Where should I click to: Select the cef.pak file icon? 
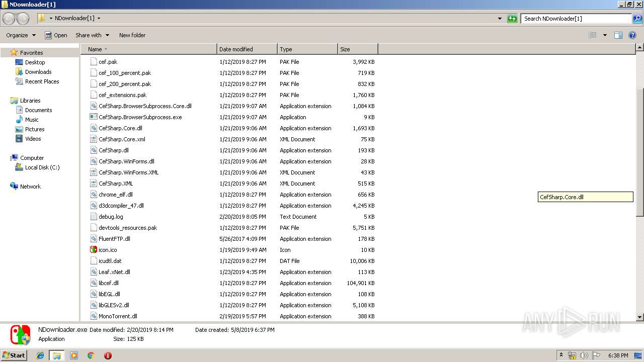coord(94,62)
